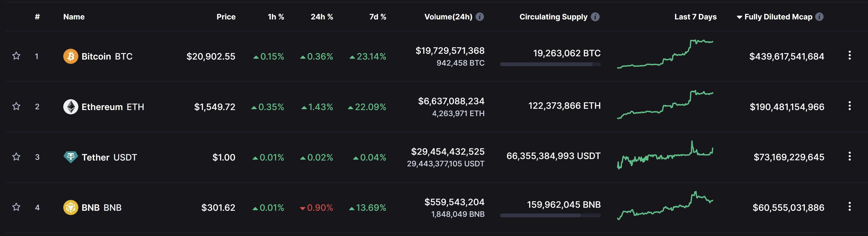Viewport: 868px width, 236px height.
Task: Click the Tether logo icon
Action: (71, 157)
